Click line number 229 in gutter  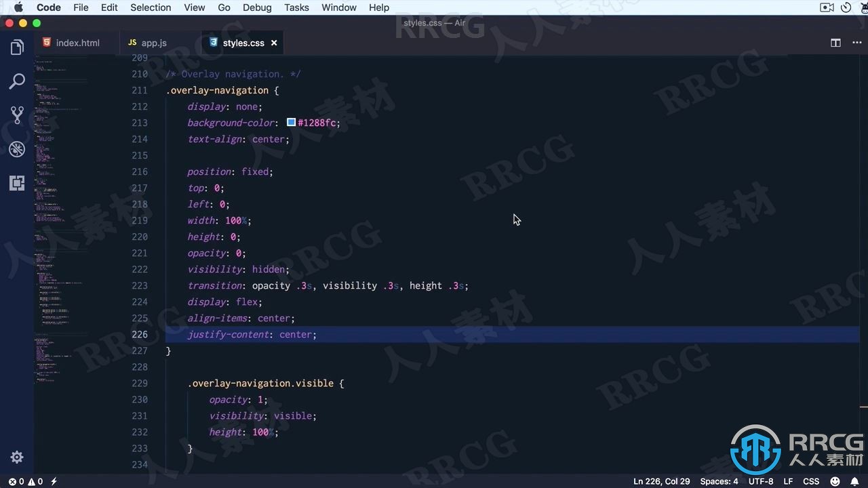[139, 383]
